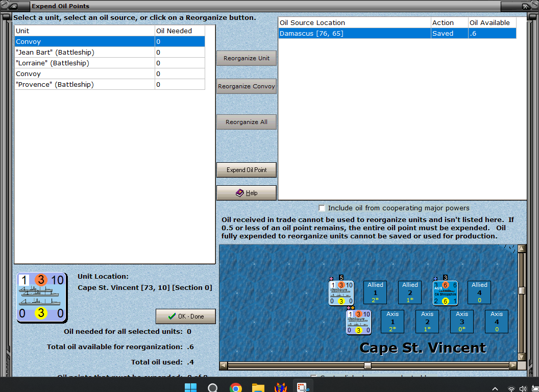Click the Oil Available column header

[492, 22]
